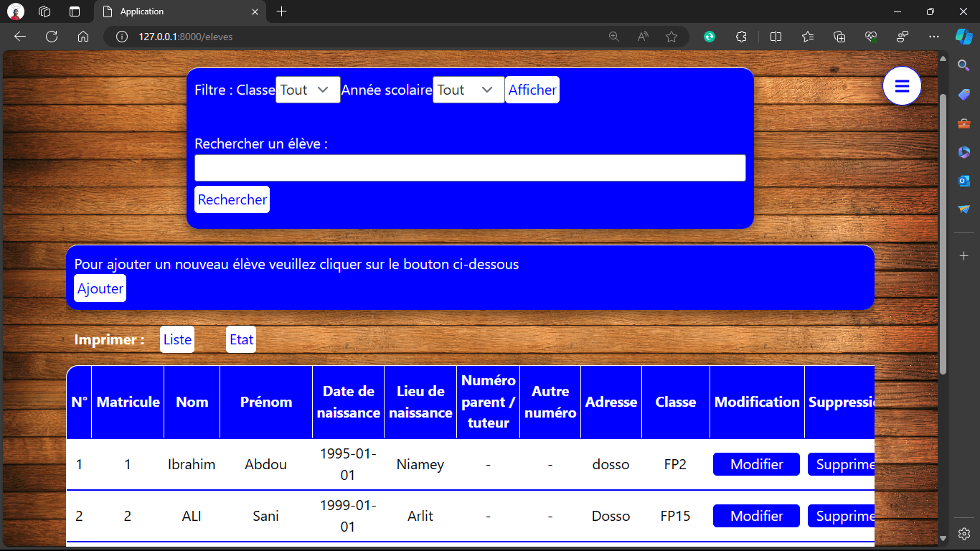Open sidebar settings gear
This screenshot has width=980, height=551.
click(x=964, y=534)
